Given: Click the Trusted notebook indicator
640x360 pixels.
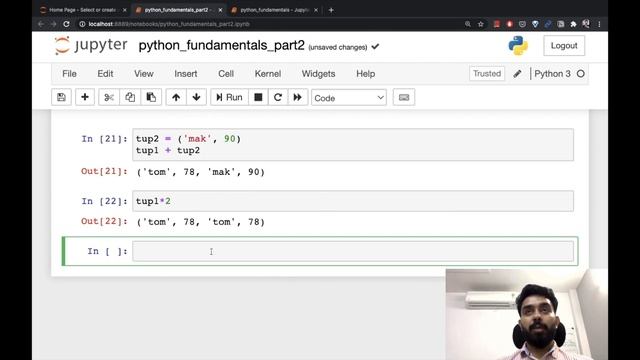Looking at the screenshot, I should click(487, 73).
